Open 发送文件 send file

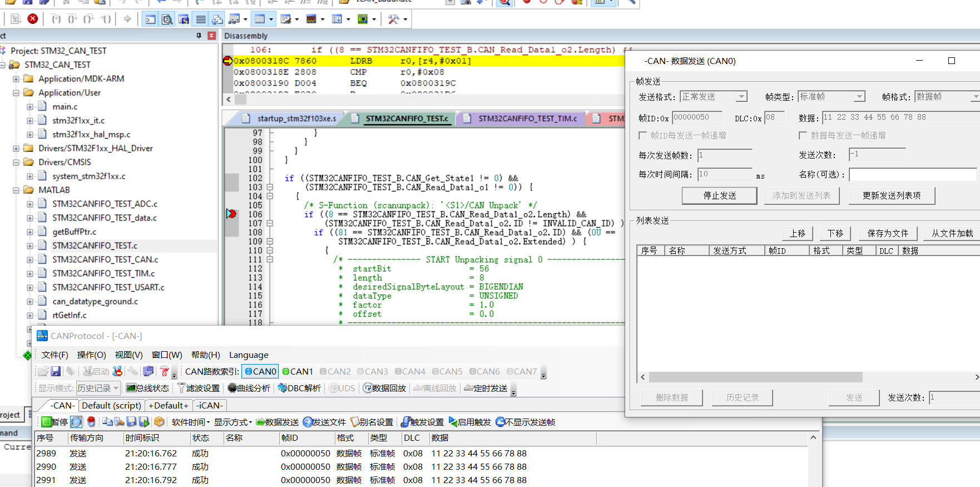point(324,422)
